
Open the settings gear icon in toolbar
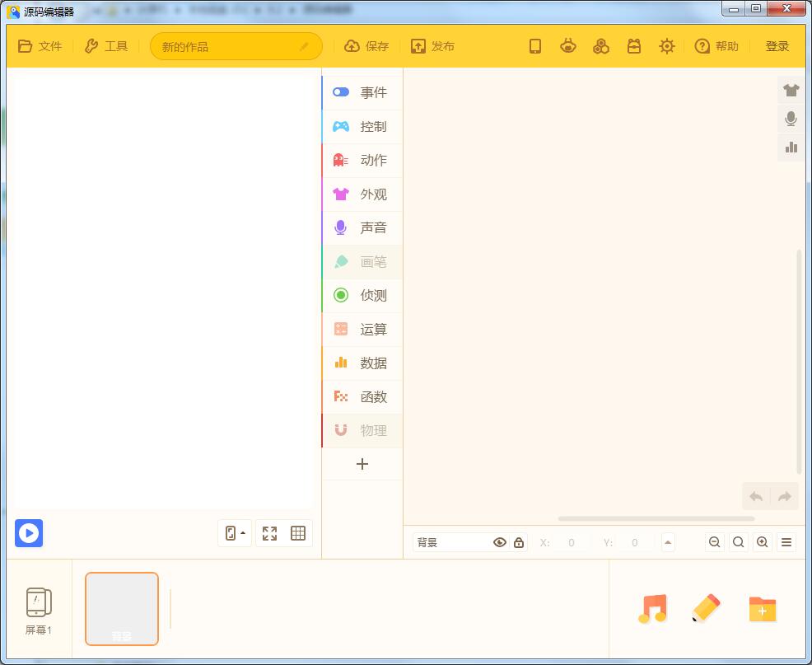click(666, 46)
